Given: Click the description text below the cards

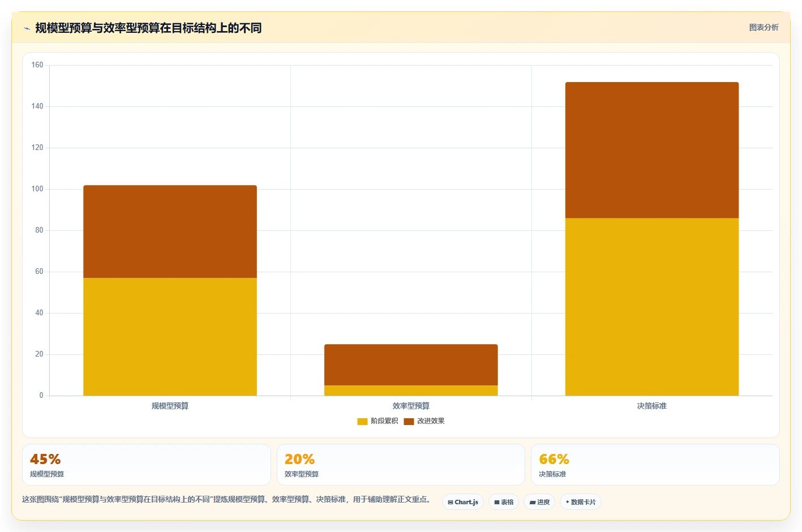Looking at the screenshot, I should pos(226,499).
